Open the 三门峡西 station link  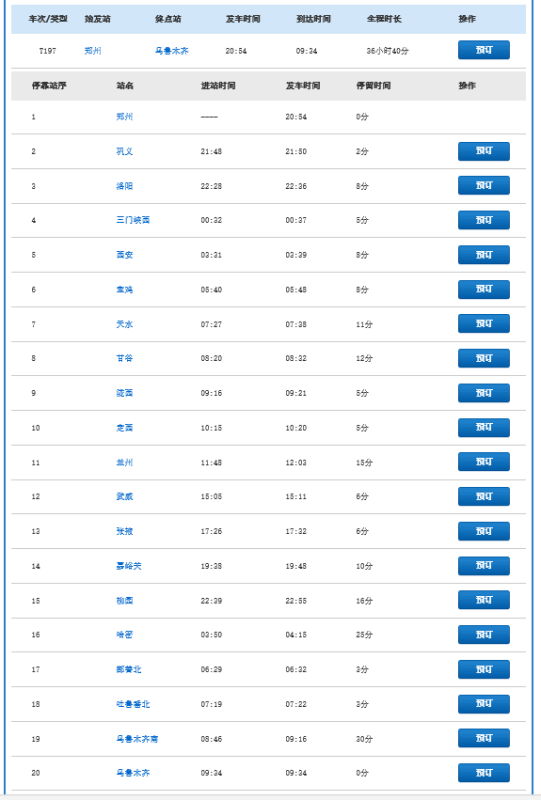pyautogui.click(x=133, y=220)
